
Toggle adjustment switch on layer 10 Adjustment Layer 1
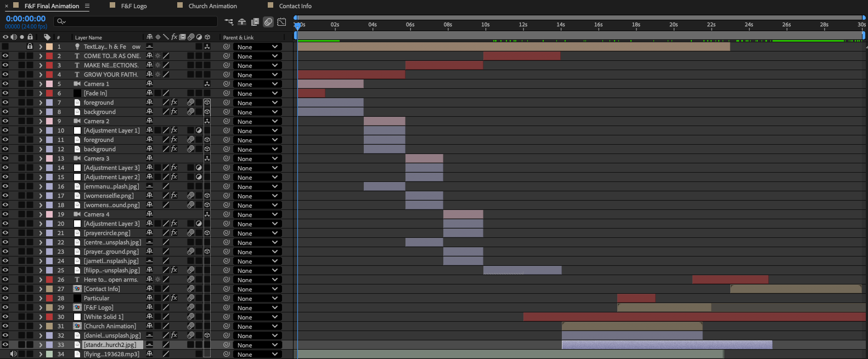click(x=199, y=130)
